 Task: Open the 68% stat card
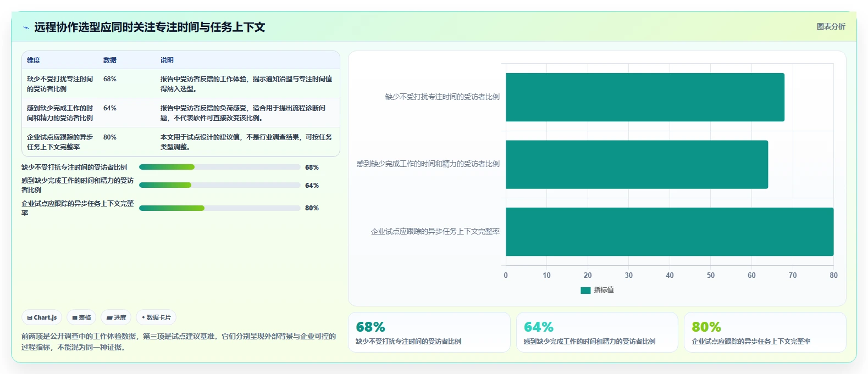pyautogui.click(x=429, y=332)
